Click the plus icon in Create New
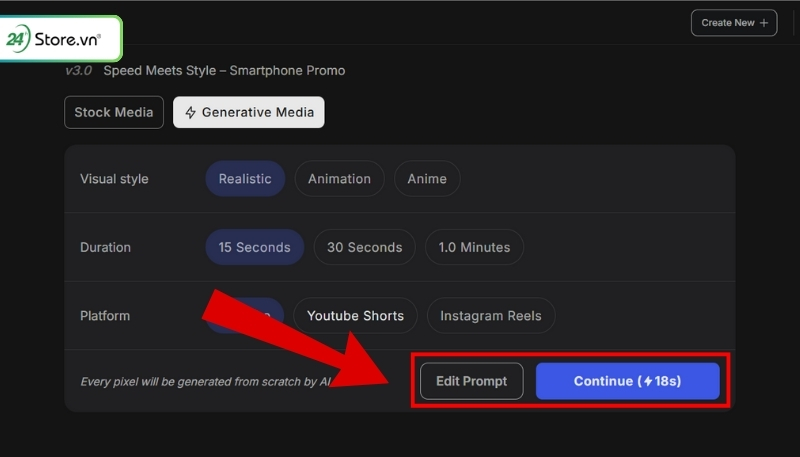800x457 pixels. (x=764, y=23)
